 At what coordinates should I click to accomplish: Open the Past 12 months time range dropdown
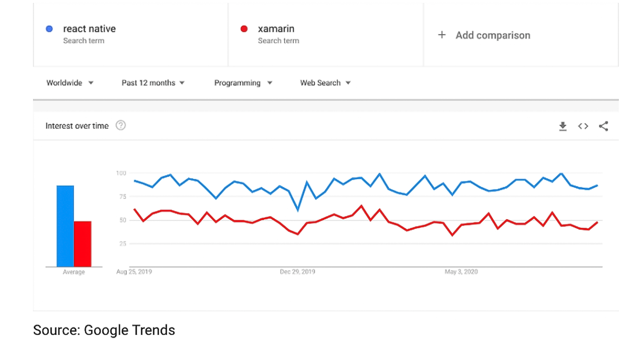153,82
